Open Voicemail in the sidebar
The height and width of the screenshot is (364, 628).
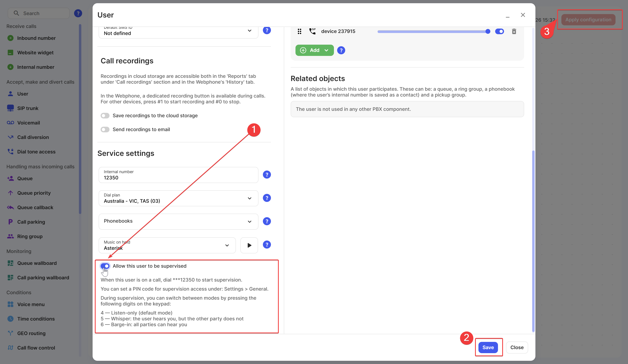click(x=28, y=123)
